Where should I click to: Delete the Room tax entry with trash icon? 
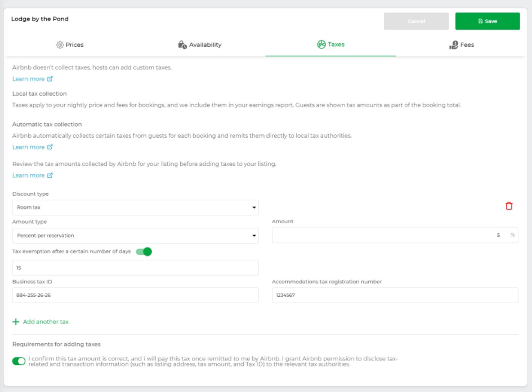[508, 206]
